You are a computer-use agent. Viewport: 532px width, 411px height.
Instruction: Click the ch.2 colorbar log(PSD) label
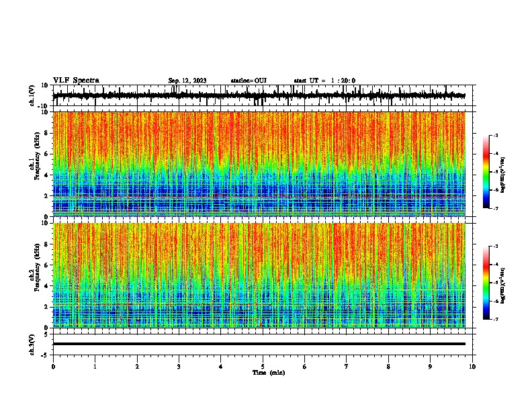tap(503, 285)
